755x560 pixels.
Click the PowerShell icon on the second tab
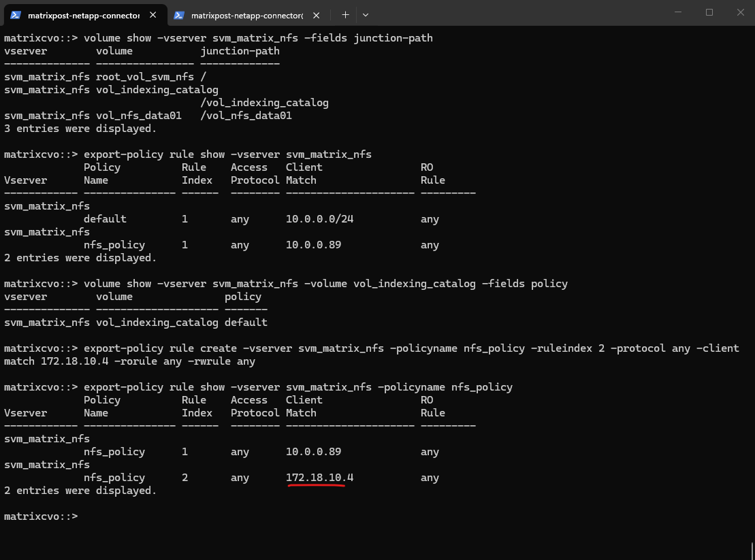pos(179,15)
